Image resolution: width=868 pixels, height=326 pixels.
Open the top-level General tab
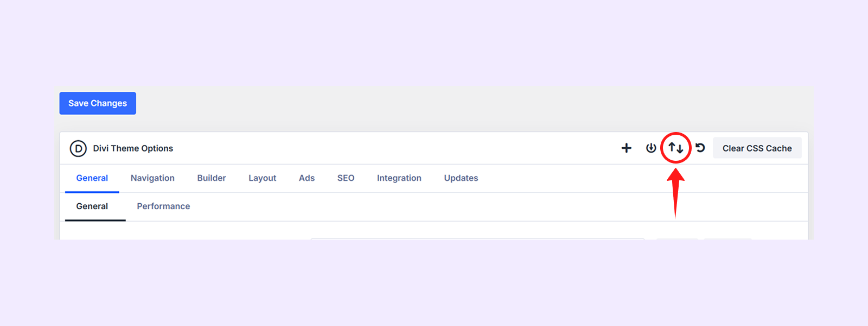pos(92,178)
